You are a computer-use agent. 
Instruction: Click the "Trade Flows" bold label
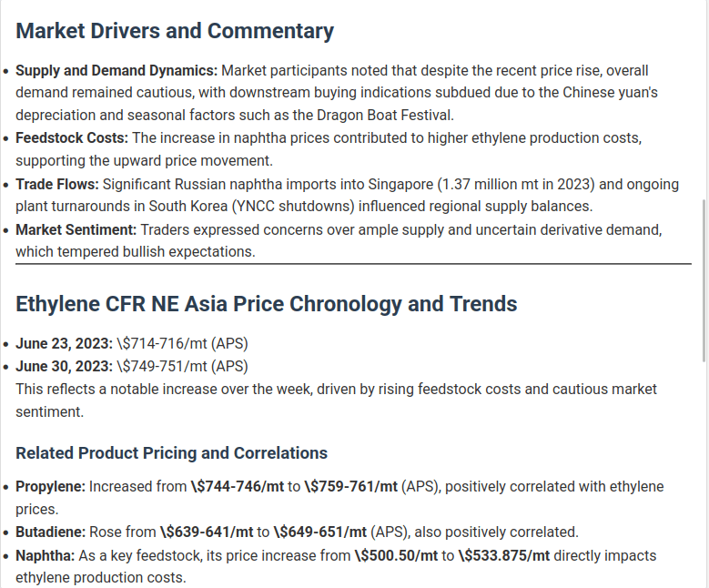click(58, 184)
